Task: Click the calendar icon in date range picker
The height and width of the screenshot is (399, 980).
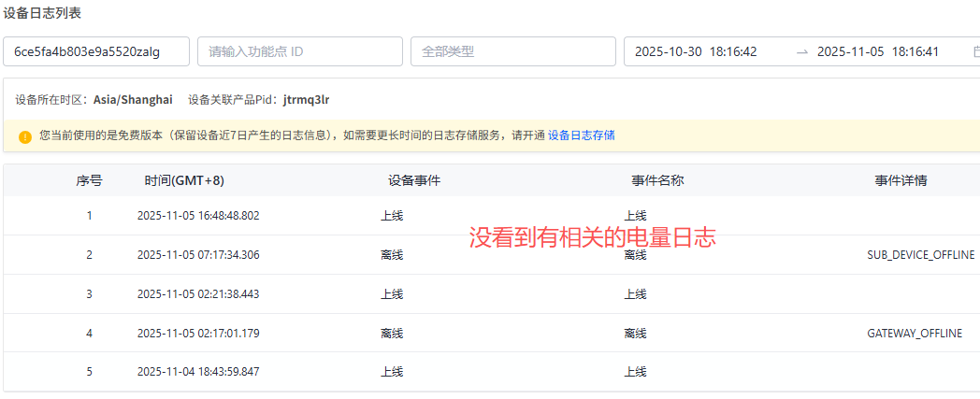Action: [976, 52]
